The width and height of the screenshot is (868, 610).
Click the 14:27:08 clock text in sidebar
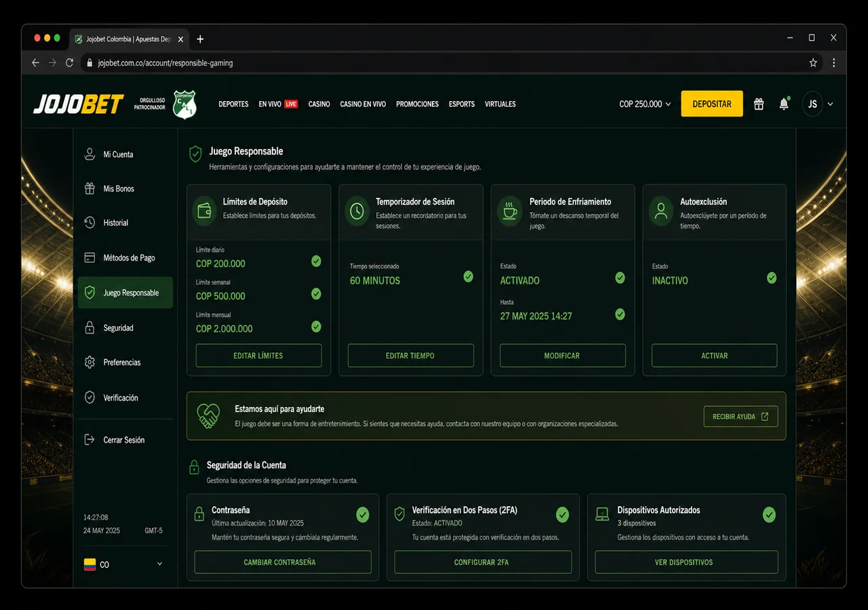point(96,517)
